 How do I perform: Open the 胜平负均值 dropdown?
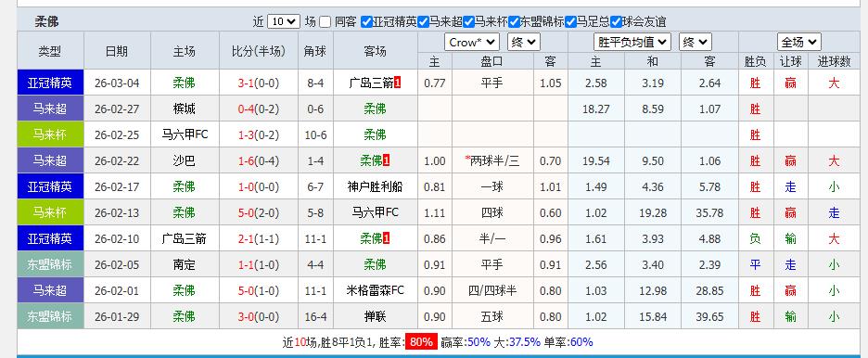point(632,42)
